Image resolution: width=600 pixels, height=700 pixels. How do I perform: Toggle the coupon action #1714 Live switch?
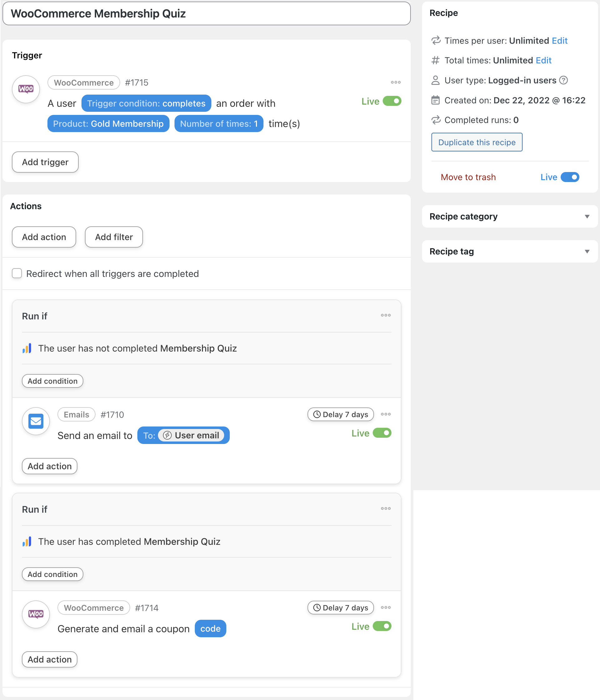point(382,626)
